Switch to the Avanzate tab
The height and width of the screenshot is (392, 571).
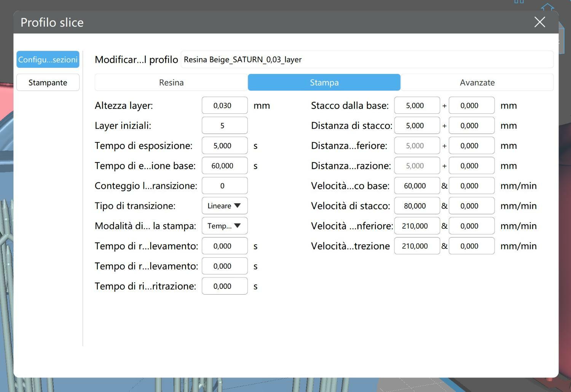coord(477,82)
